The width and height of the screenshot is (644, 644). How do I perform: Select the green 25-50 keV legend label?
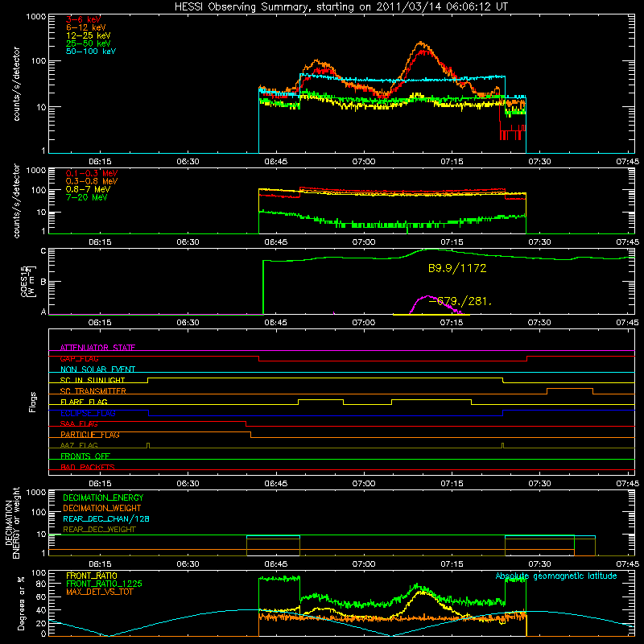88,43
